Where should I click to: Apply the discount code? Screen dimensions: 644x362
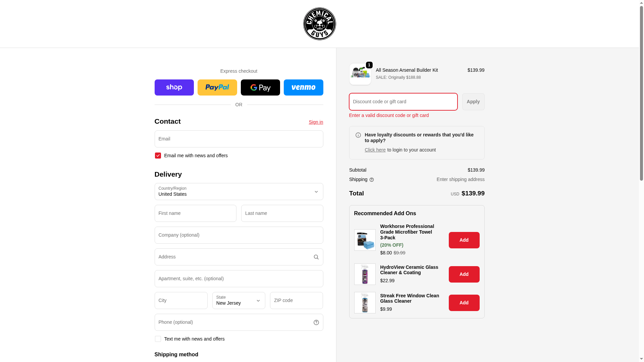pos(473,102)
